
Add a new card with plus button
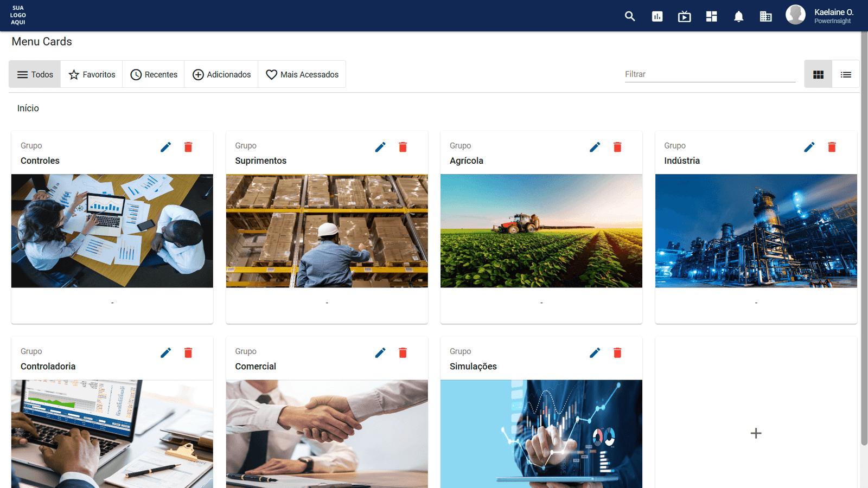(756, 433)
